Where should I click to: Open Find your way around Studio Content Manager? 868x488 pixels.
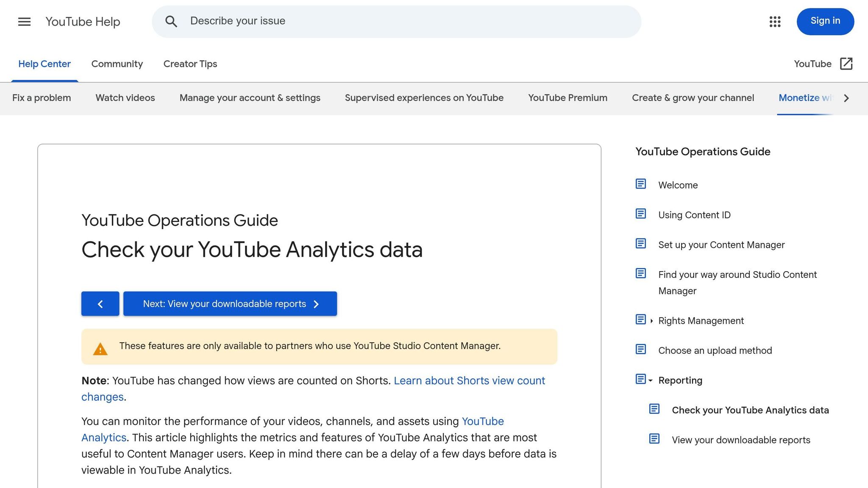click(737, 283)
